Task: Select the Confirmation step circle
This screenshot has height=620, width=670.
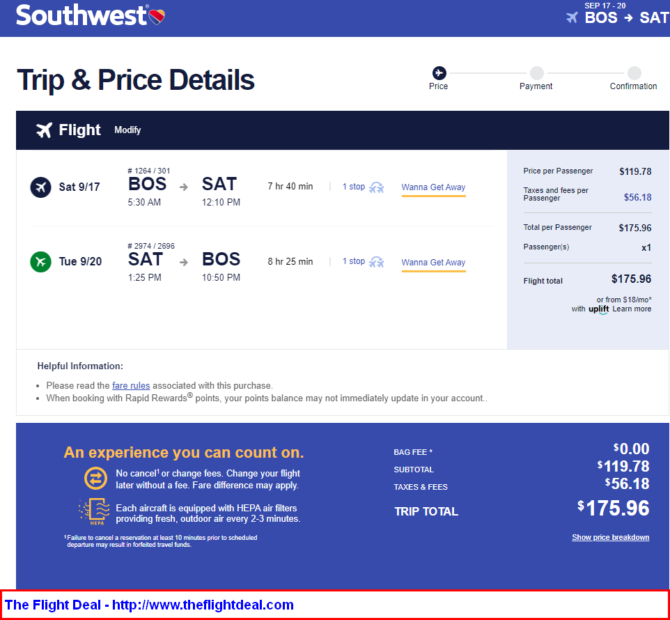Action: point(634,72)
